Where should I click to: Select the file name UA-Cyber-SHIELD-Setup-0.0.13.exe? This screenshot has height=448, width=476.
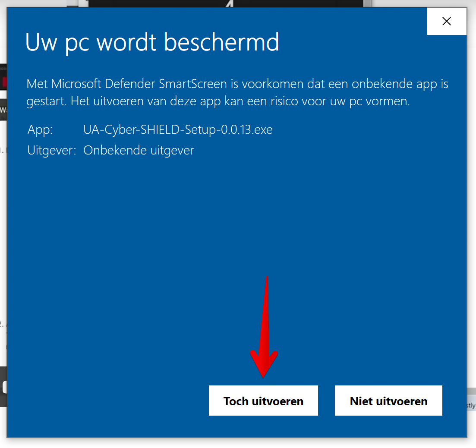(178, 129)
